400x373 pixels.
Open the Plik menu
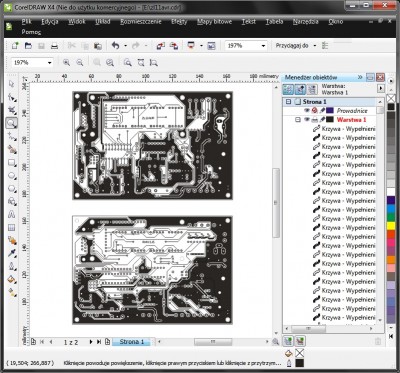26,22
